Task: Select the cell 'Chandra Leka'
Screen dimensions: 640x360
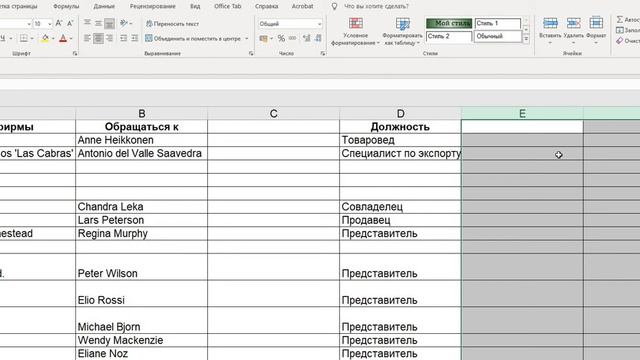Action: click(142, 207)
